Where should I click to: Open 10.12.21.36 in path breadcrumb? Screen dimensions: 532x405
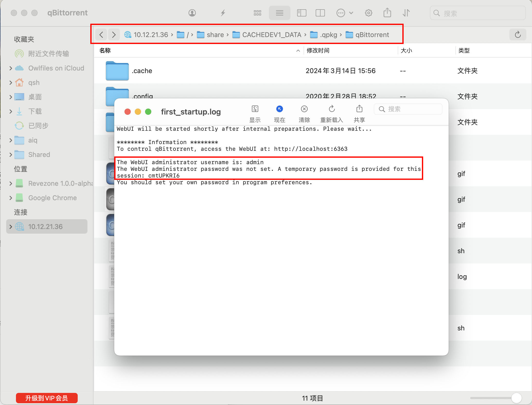tap(146, 35)
